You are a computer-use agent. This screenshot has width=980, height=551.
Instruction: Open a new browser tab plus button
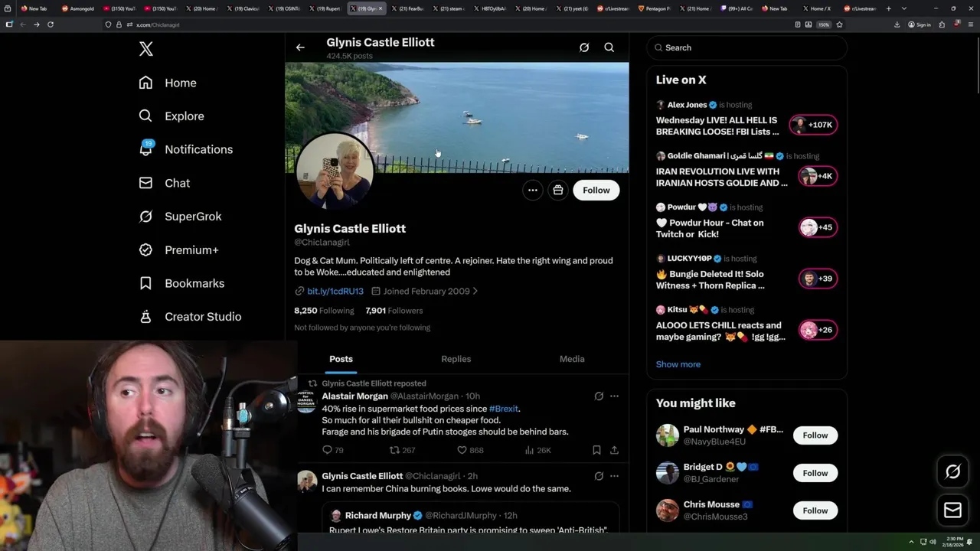tap(888, 8)
